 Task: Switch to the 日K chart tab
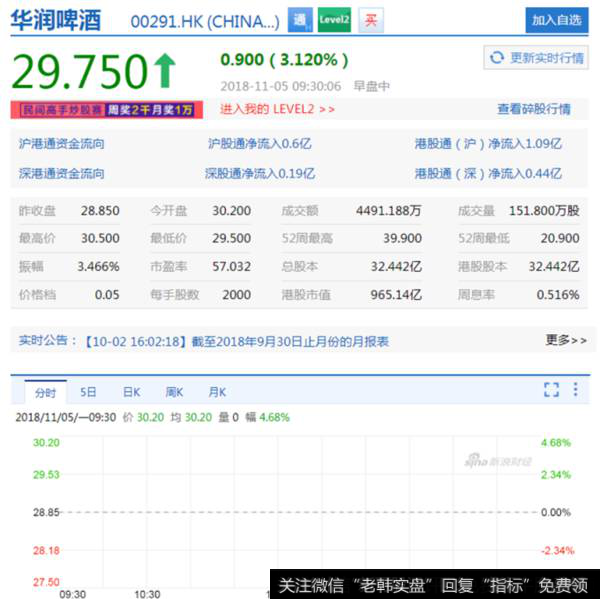pyautogui.click(x=132, y=392)
